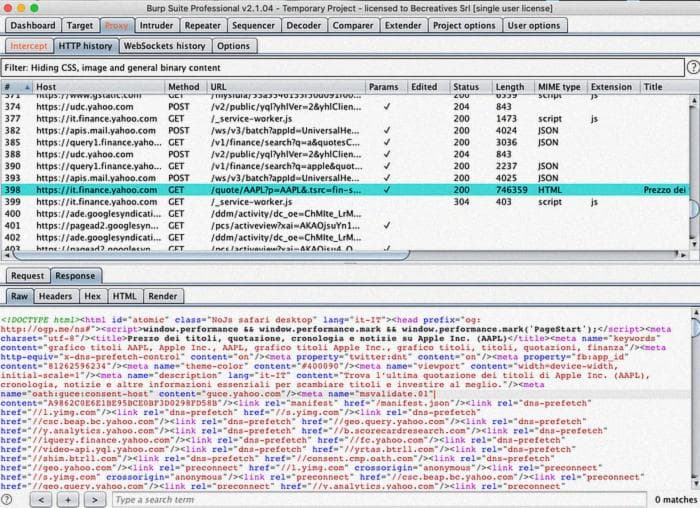Open the WebSockets history sub-tab
700x508 pixels.
click(x=164, y=46)
